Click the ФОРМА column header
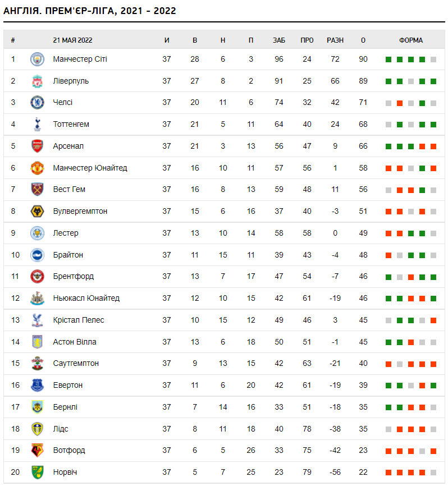The height and width of the screenshot is (486, 448). [x=411, y=40]
